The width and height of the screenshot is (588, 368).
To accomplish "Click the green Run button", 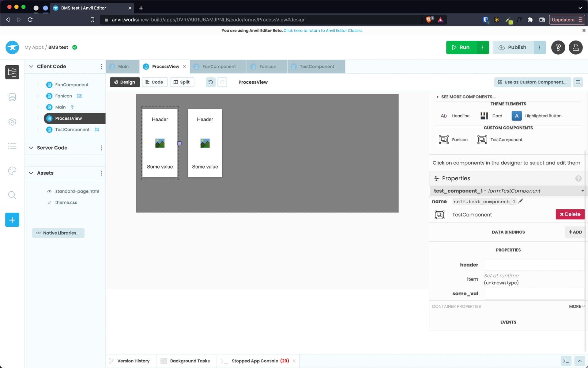I will coord(461,47).
